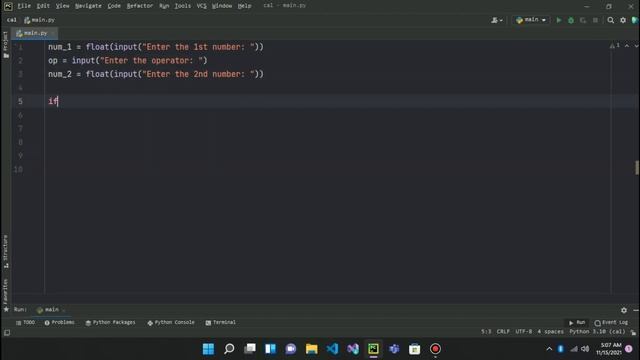Open the Tools menu
Screen dimensions: 640x360
pos(182,6)
